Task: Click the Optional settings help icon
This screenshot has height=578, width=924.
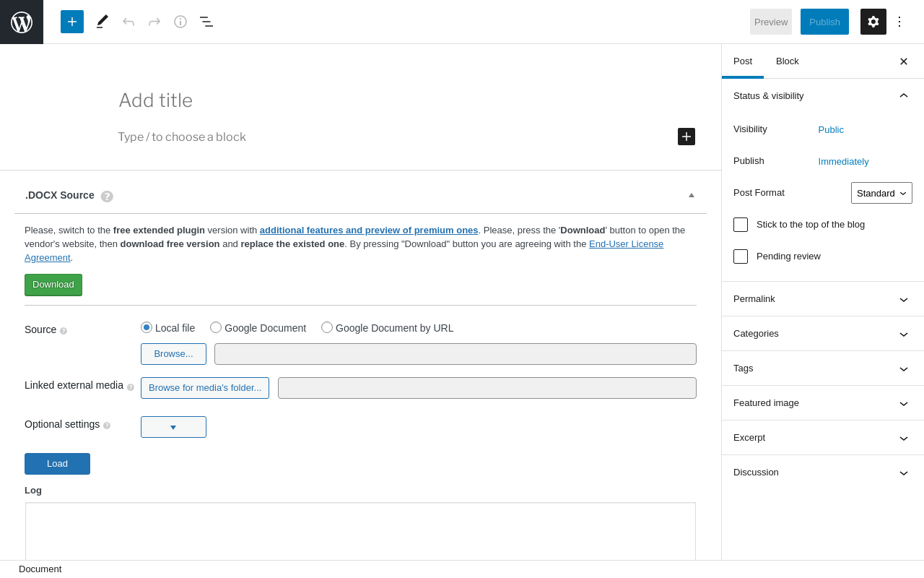Action: (x=107, y=426)
